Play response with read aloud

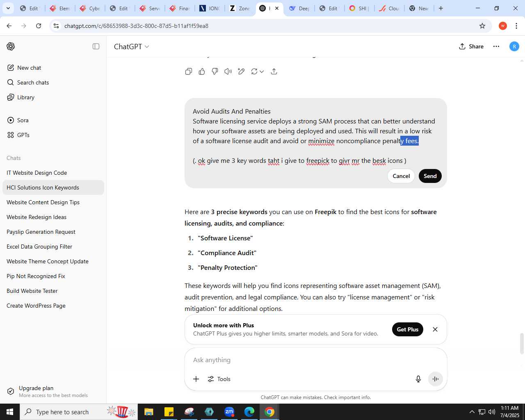coord(228,71)
